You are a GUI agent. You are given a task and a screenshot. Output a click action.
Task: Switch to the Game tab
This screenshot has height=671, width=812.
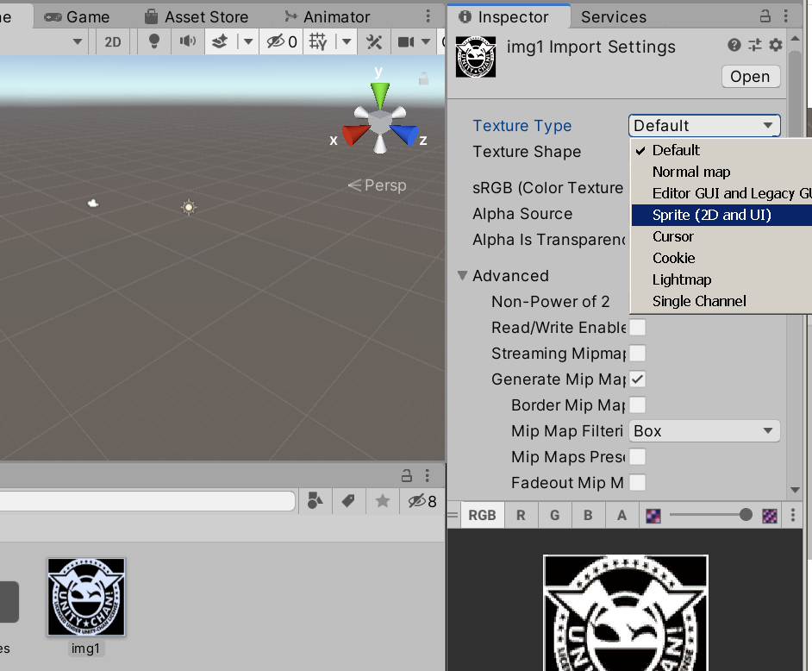point(77,16)
